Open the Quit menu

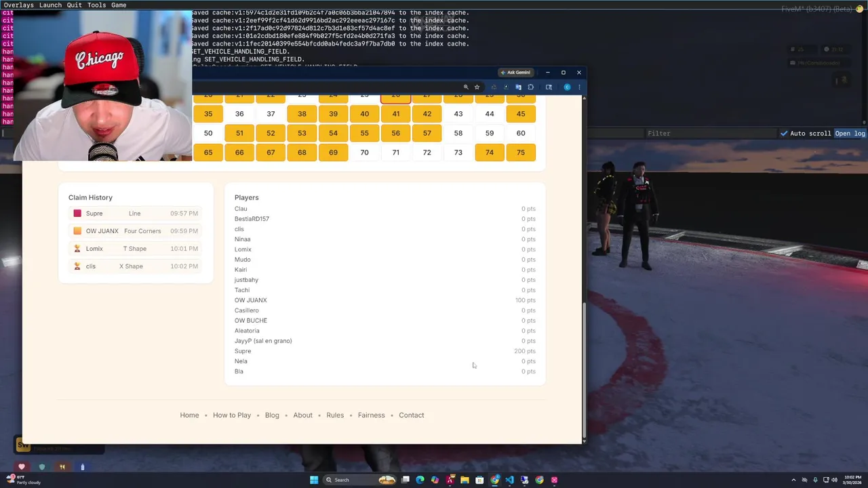coord(74,5)
